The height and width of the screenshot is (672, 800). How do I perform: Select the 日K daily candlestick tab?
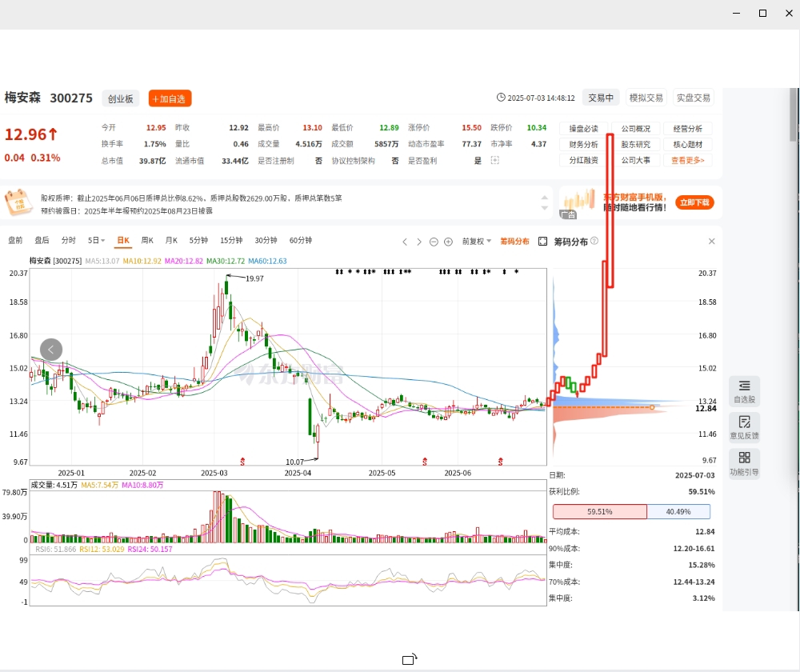click(123, 240)
